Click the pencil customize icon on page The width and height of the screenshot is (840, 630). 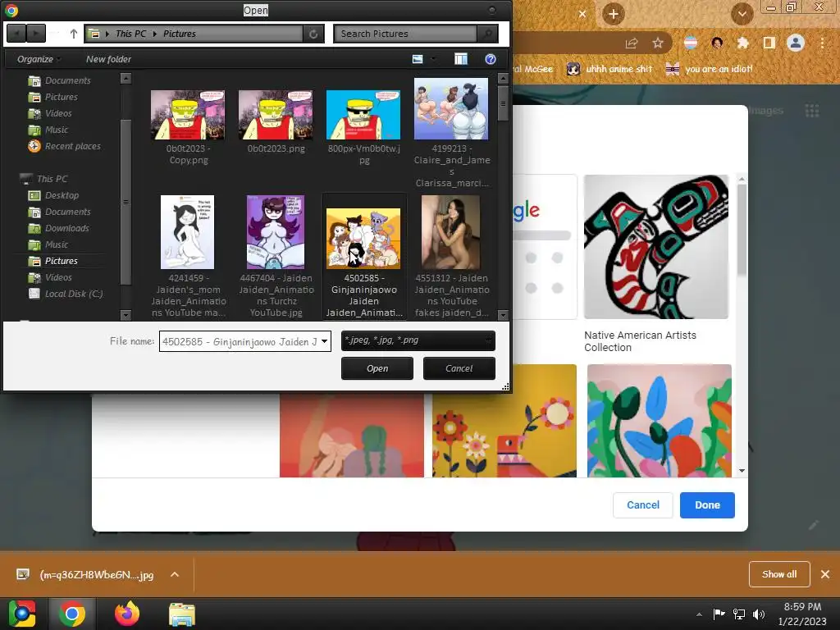click(813, 525)
